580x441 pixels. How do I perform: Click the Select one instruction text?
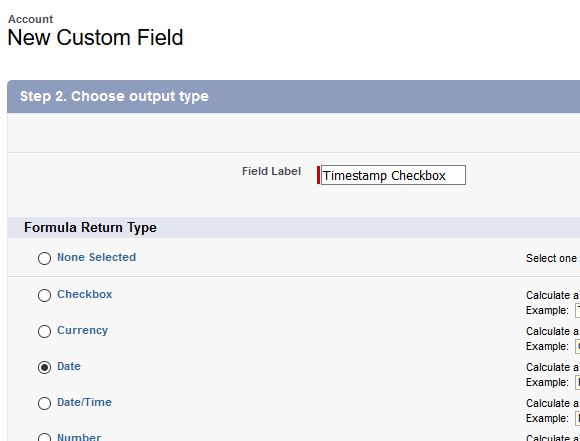point(552,258)
